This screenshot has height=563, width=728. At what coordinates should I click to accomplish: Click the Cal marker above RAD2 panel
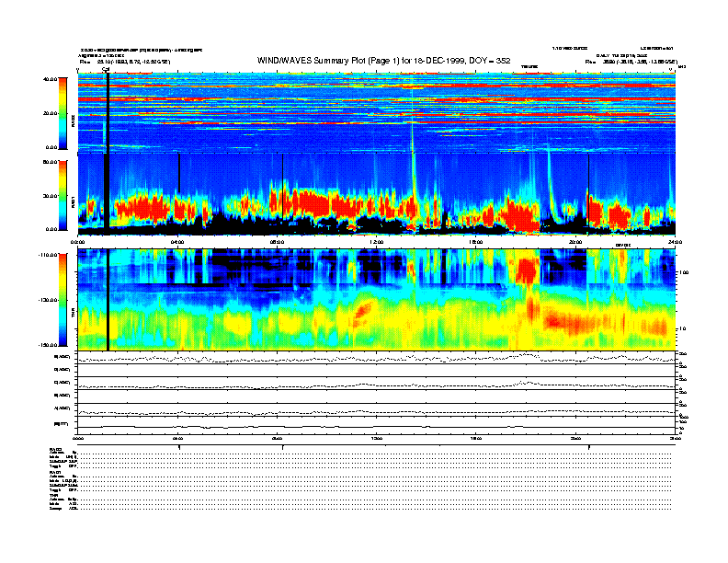pos(106,70)
